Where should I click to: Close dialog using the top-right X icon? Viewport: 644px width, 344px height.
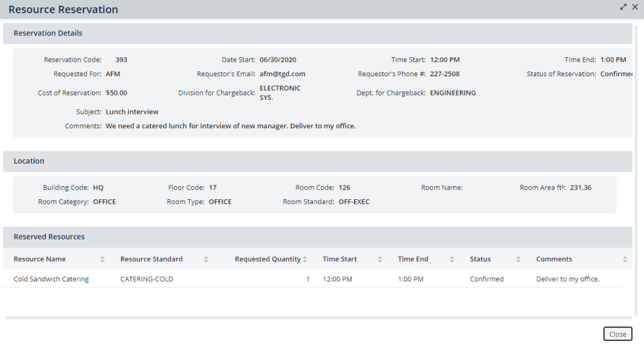pyautogui.click(x=635, y=7)
